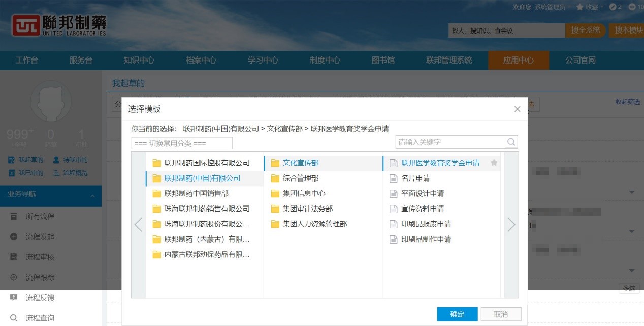Open the 服务台 nav tab
This screenshot has height=326, width=644.
pos(81,60)
